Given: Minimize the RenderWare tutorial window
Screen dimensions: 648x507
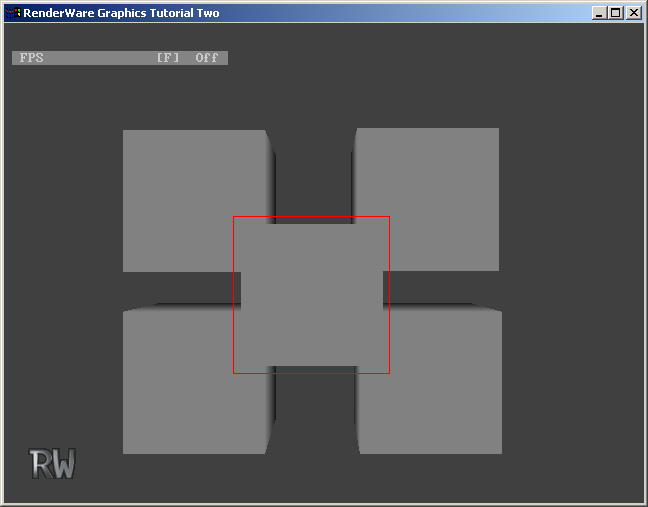Looking at the screenshot, I should pyautogui.click(x=599, y=13).
